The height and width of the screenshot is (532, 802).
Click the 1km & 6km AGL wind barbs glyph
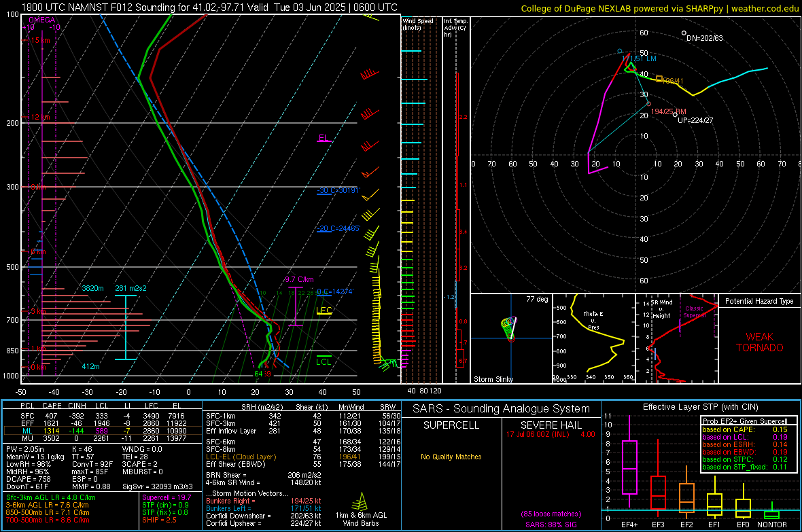361,501
